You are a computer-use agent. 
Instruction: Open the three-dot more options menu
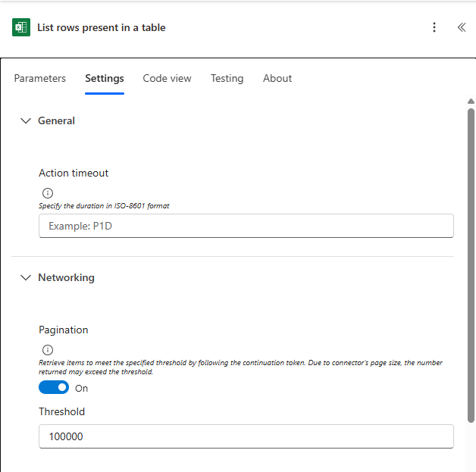[x=434, y=27]
